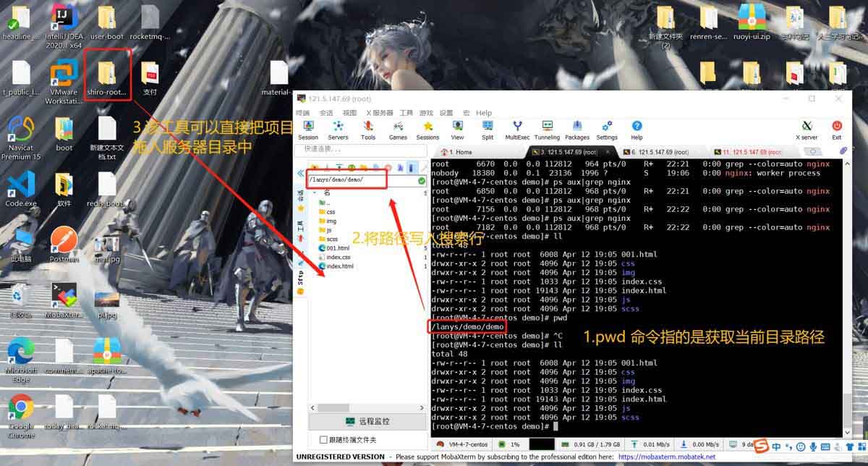Split the terminal with Split icon
868x466 pixels.
[488, 130]
